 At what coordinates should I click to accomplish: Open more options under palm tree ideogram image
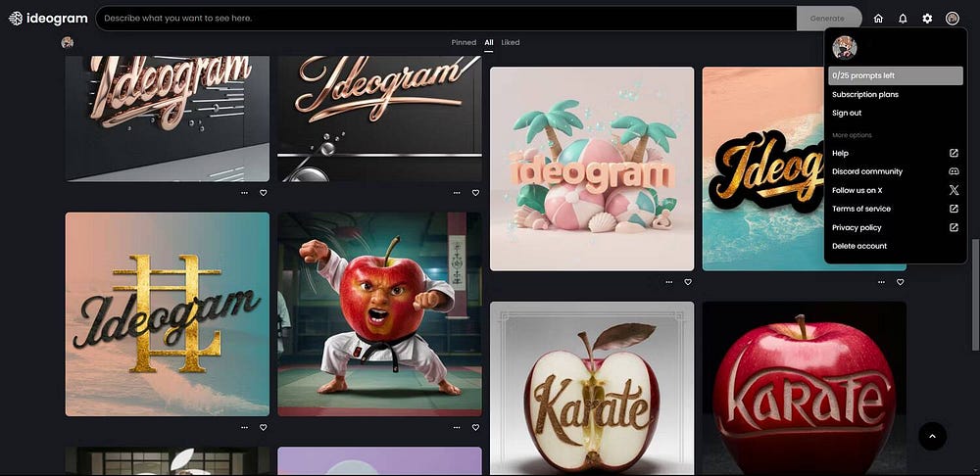[669, 282]
